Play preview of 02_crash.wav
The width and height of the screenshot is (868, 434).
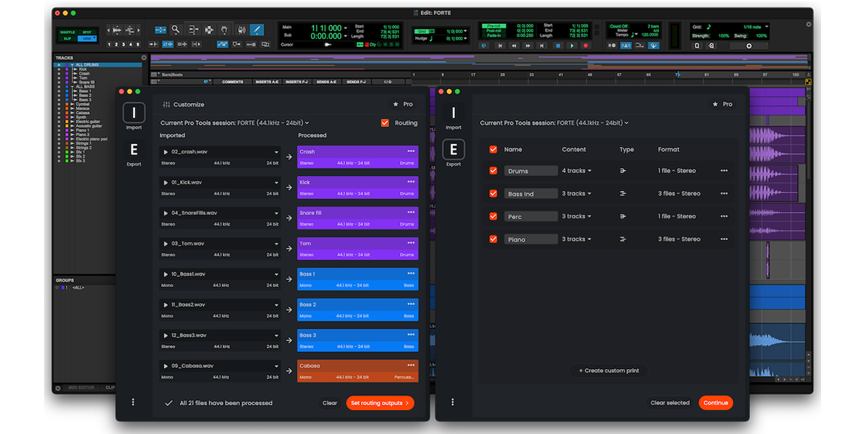pos(166,152)
